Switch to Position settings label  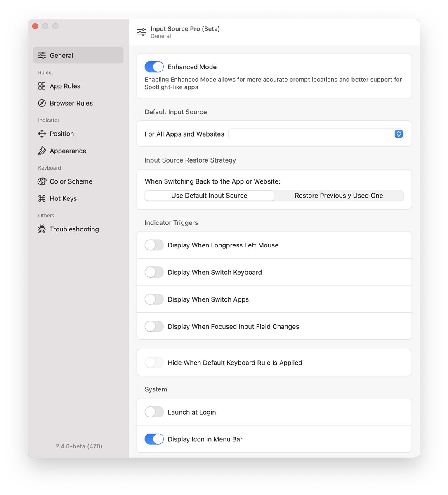coord(61,134)
